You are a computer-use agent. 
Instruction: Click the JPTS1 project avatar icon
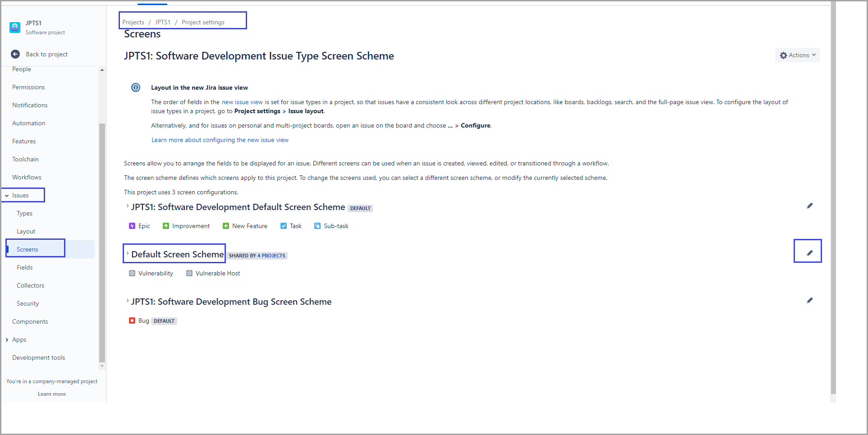tap(15, 27)
